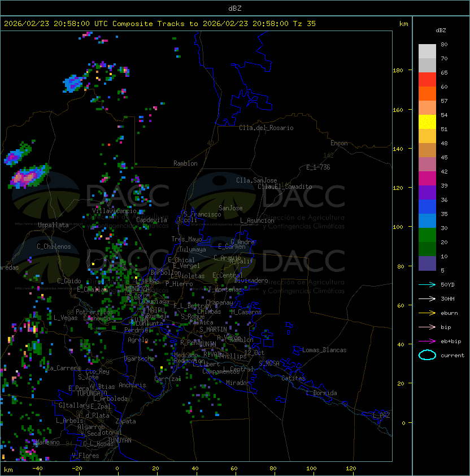The height and width of the screenshot is (476, 470).
Task: Click the cyan 'current' ellipse in the legend
Action: coord(427,355)
